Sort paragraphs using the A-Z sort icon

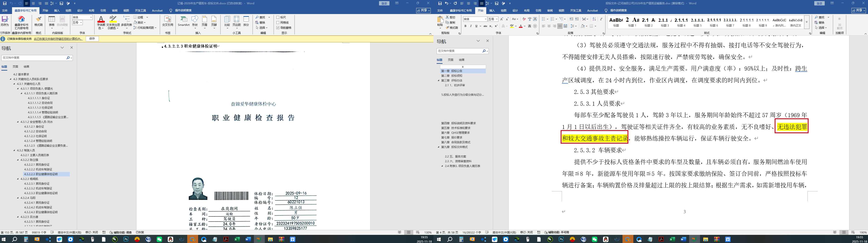pyautogui.click(x=594, y=19)
